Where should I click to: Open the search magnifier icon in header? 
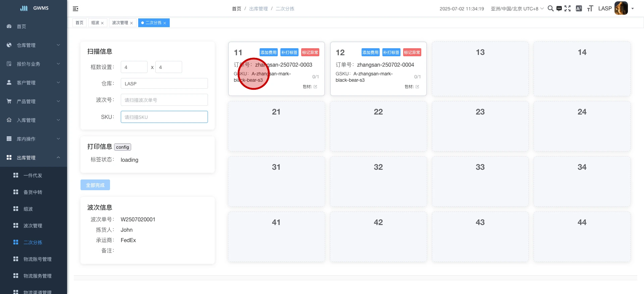tap(550, 8)
